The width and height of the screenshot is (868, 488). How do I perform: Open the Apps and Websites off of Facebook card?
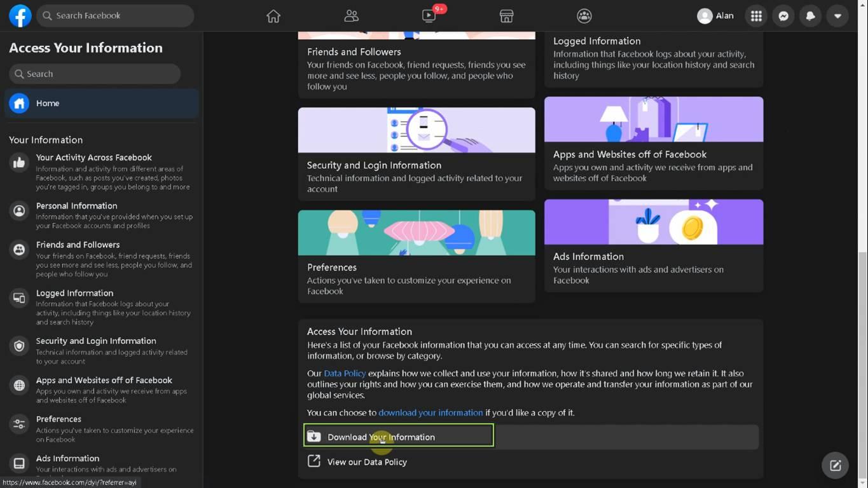654,143
